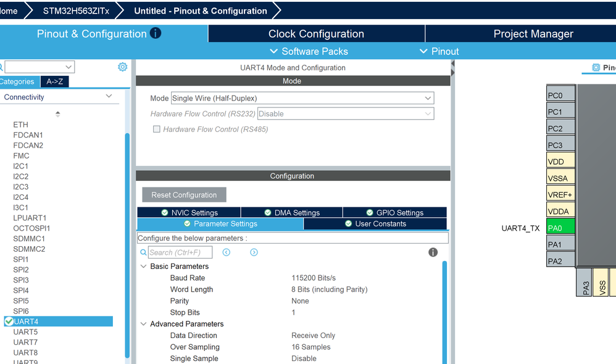Select UART8 peripheral
The width and height of the screenshot is (616, 364).
pos(25,353)
